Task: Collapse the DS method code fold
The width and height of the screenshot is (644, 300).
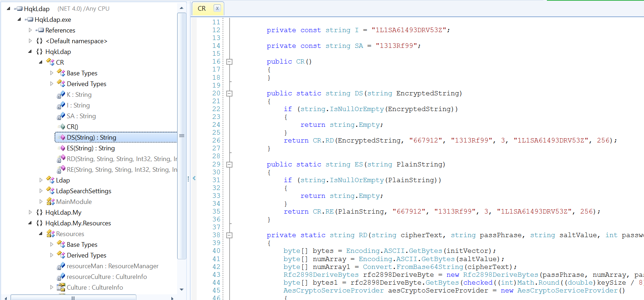Action: (230, 94)
